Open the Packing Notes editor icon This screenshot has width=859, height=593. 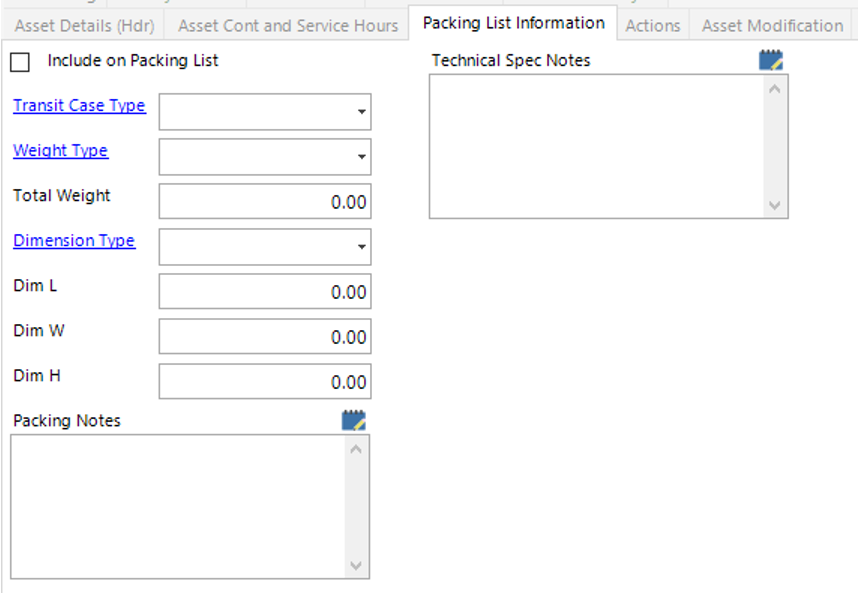353,421
